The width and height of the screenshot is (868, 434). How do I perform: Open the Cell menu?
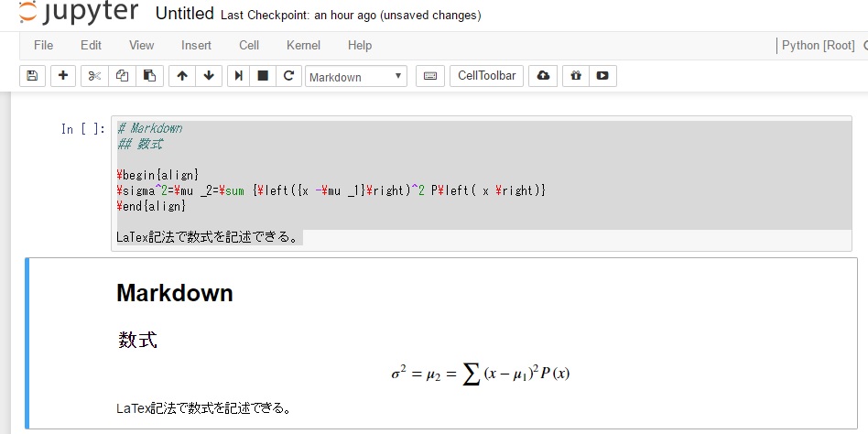[249, 46]
